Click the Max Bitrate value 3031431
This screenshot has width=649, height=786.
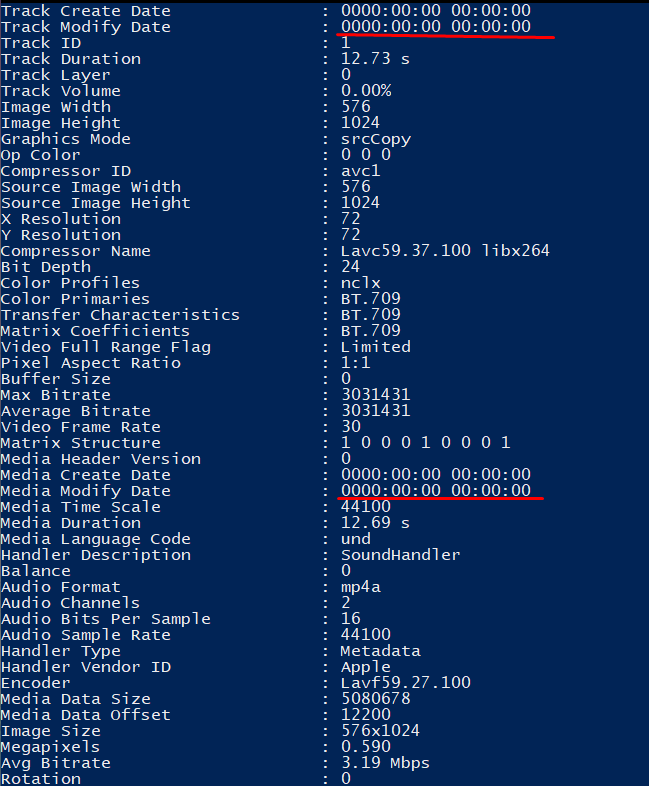375,395
